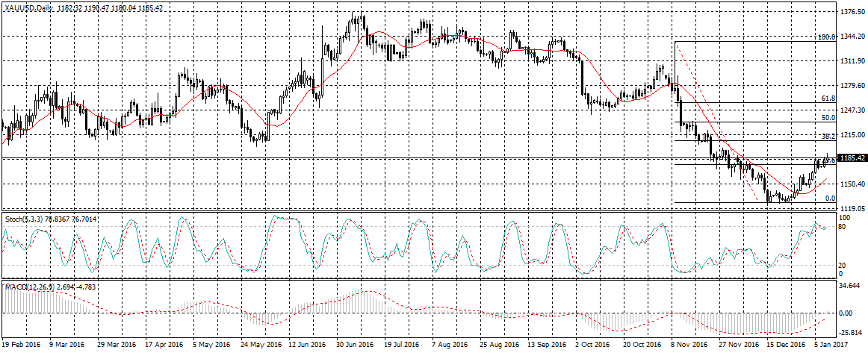The image size is (868, 353).
Task: Click the Fibonacci 0.0 level label
Action: click(829, 198)
